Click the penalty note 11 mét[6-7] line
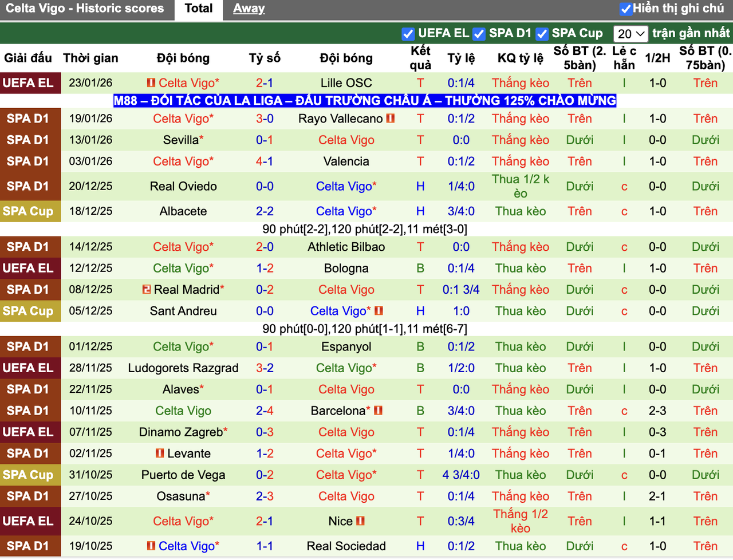The image size is (733, 560). pyautogui.click(x=365, y=329)
